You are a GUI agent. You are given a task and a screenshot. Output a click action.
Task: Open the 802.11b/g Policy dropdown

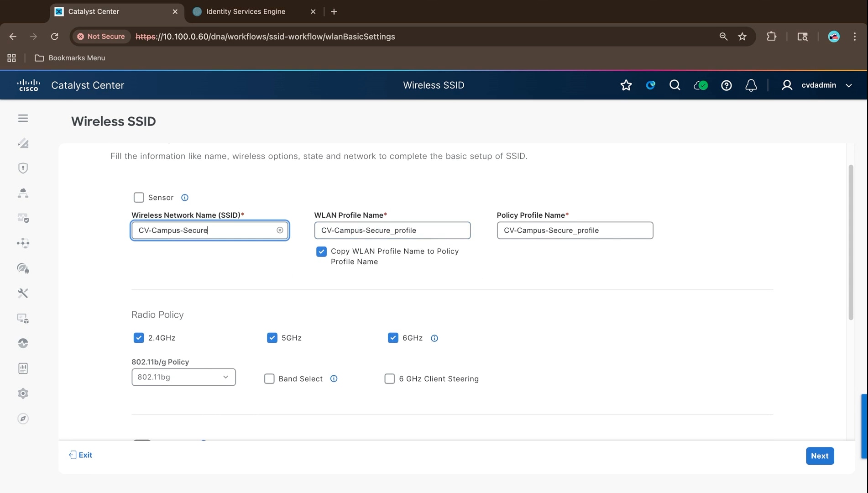(x=183, y=377)
